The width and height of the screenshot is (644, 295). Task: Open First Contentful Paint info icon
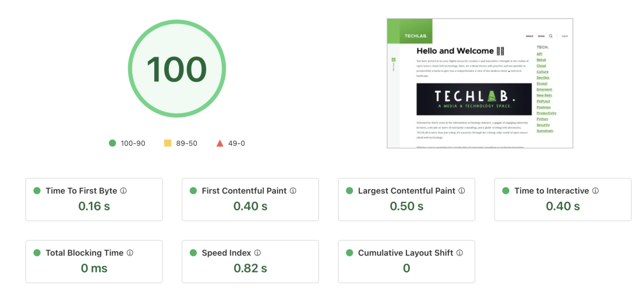point(293,191)
